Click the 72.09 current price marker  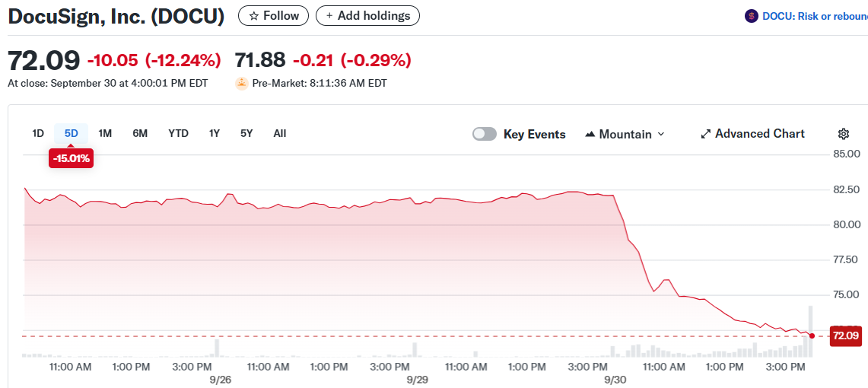tap(845, 336)
